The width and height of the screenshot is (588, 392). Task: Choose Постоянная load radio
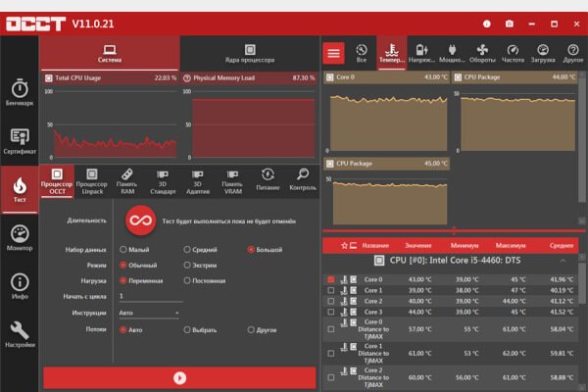click(x=187, y=280)
